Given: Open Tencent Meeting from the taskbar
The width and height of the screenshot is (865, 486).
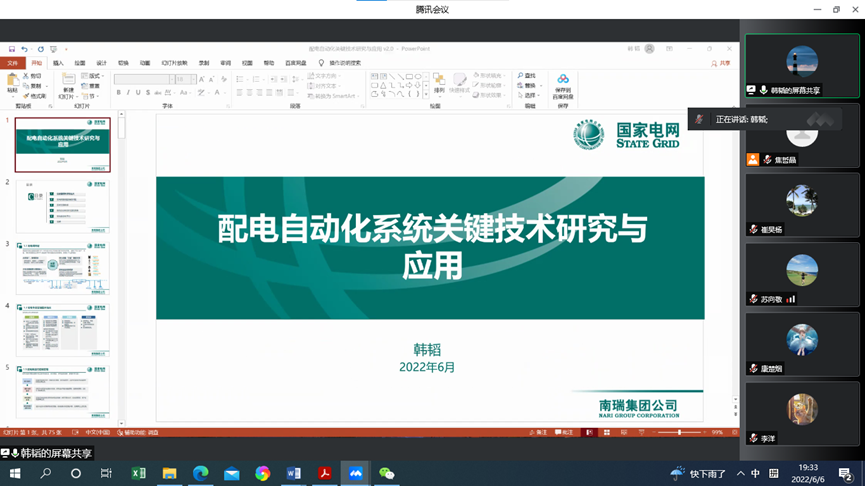Looking at the screenshot, I should tap(355, 474).
